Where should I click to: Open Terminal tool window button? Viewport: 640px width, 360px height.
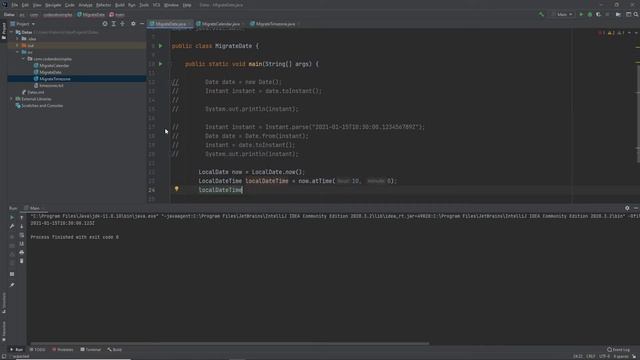[x=91, y=349]
